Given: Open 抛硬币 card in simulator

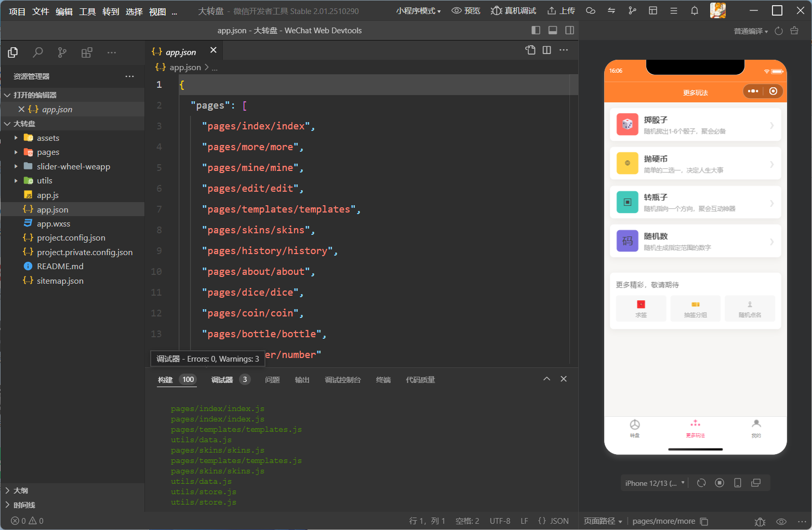Looking at the screenshot, I should coord(695,164).
